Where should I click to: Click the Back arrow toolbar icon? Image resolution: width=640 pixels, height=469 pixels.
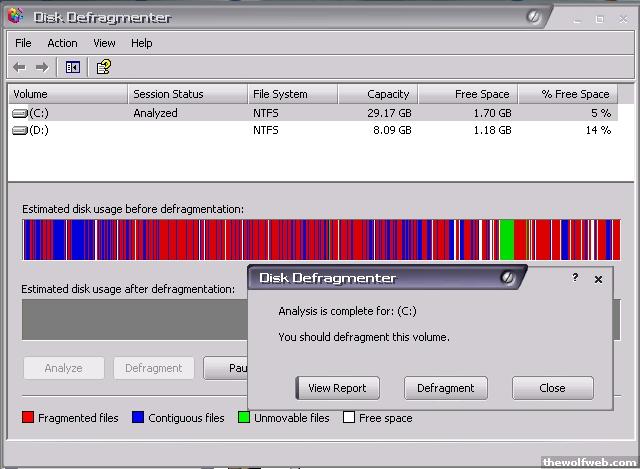pos(19,67)
